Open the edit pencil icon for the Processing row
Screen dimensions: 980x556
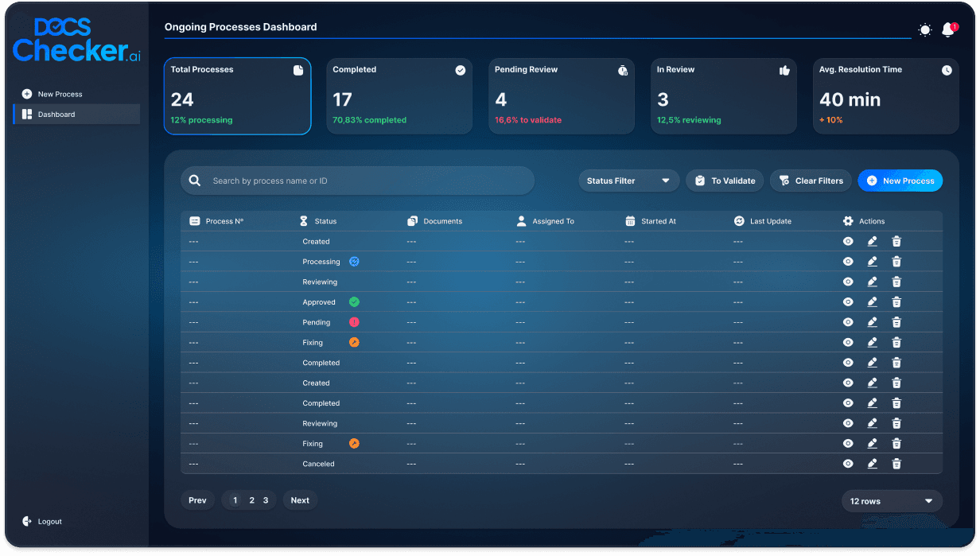click(x=872, y=261)
